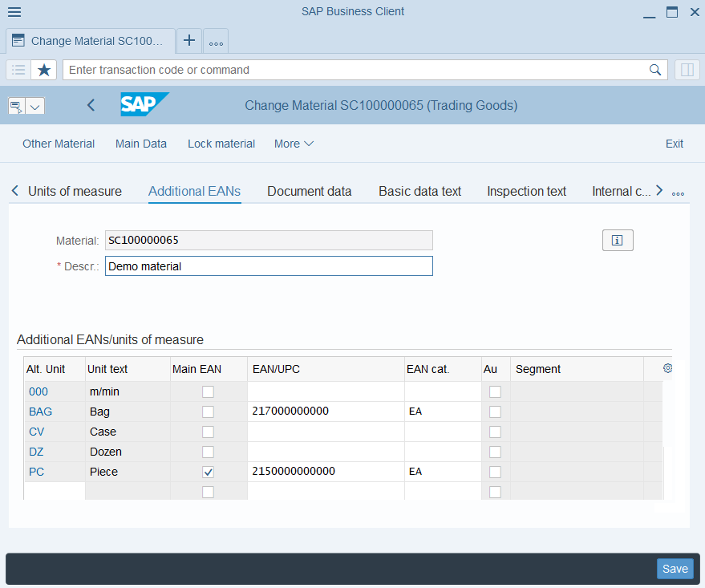This screenshot has height=588, width=705.
Task: Click the Main EAN column header
Action: point(209,369)
